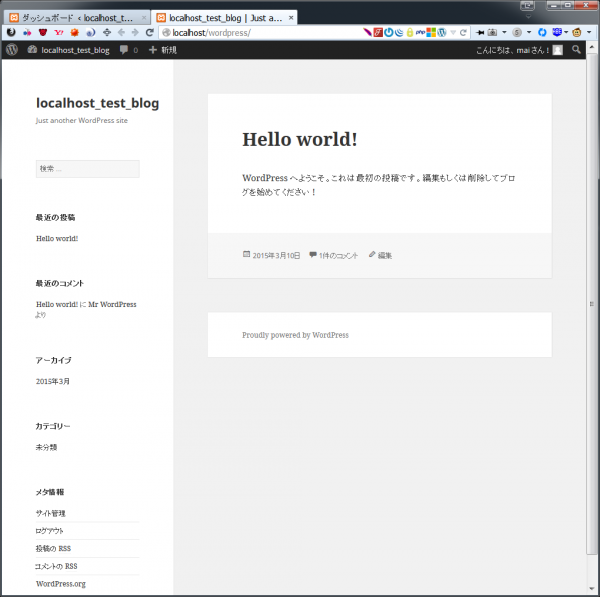Click the vertical scrollbar down arrow

tap(592, 588)
